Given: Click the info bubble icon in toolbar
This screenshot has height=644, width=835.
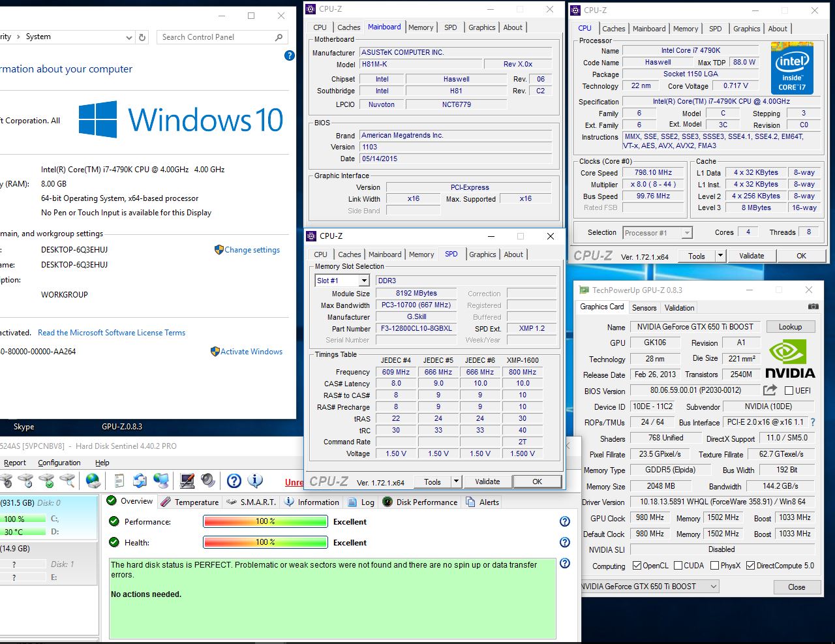Looking at the screenshot, I should coord(255,481).
